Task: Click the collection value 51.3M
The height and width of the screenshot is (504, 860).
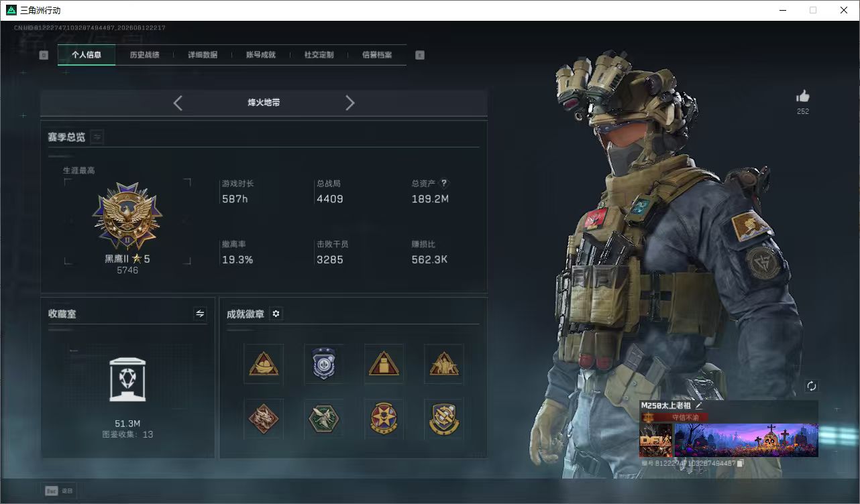Action: [x=127, y=424]
